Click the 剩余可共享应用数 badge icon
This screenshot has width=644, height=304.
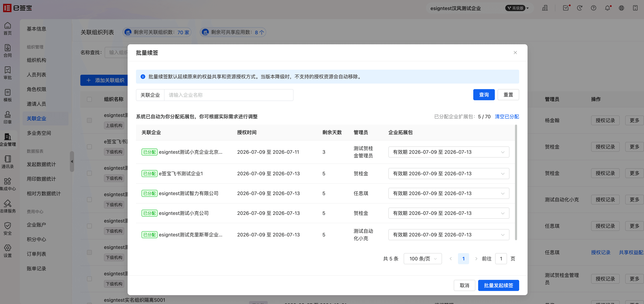pos(205,32)
